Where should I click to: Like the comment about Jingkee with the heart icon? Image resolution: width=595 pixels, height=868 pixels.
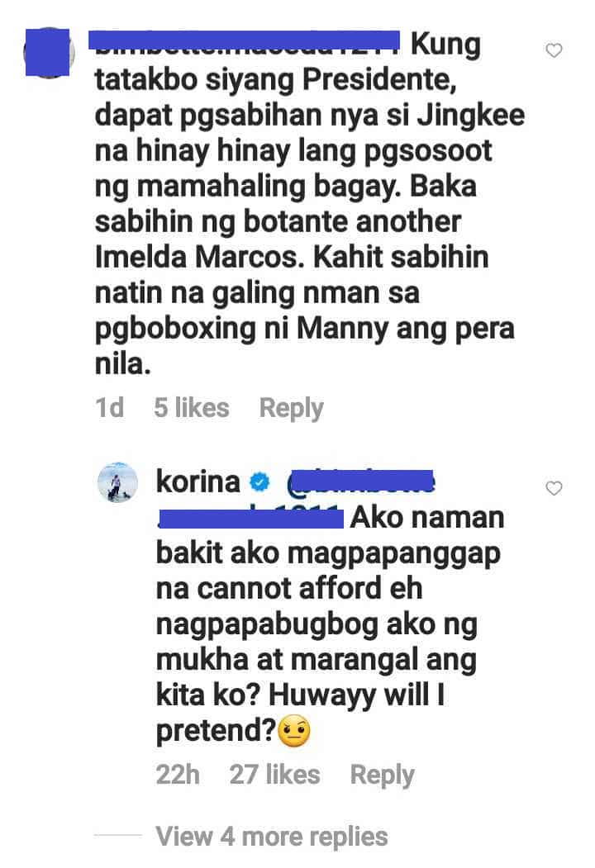[x=554, y=50]
